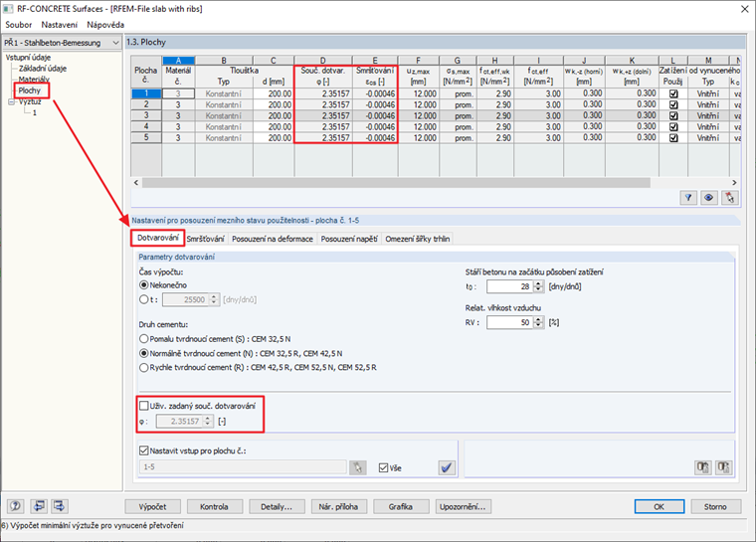
Task: Select Rychle tvrdnoucí cement (R) option
Action: [x=143, y=367]
